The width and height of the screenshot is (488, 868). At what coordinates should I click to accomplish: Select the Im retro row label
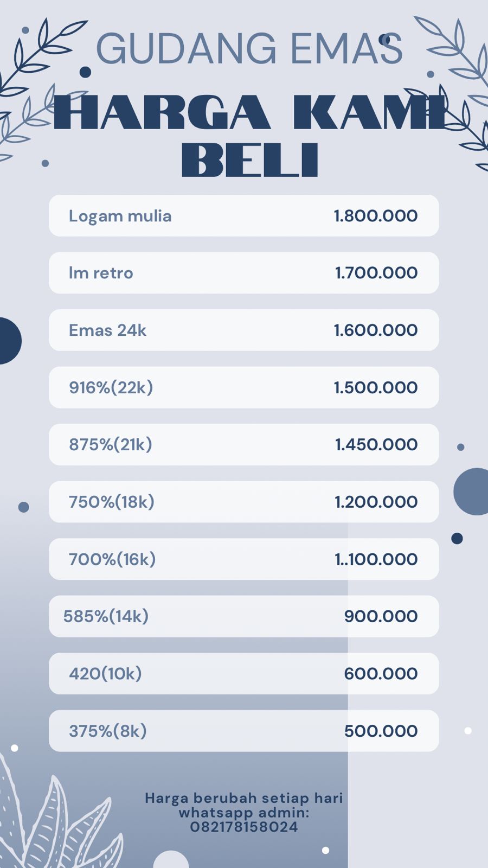(x=101, y=273)
